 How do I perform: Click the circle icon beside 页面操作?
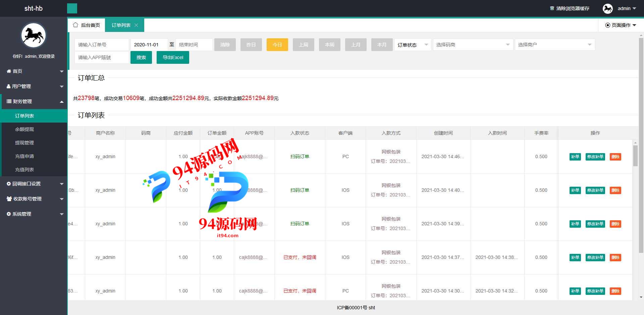point(607,25)
